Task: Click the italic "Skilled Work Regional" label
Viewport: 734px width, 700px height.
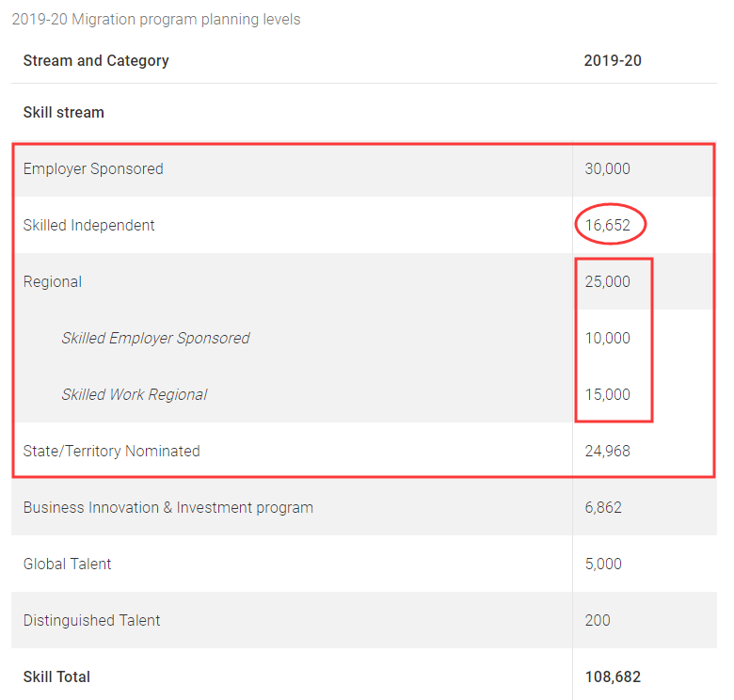Action: 135,394
